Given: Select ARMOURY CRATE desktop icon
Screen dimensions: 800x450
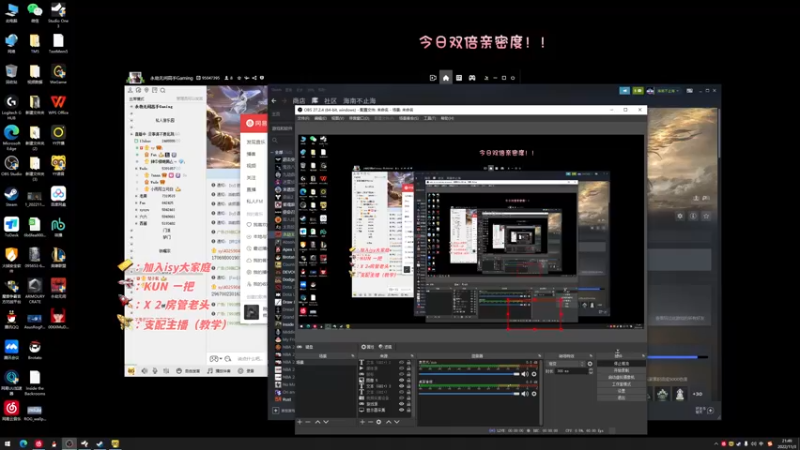Looking at the screenshot, I should (x=35, y=291).
